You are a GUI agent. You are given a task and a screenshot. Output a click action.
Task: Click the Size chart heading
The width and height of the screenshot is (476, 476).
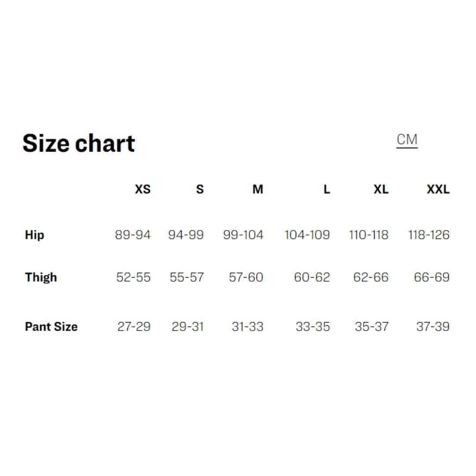coord(78,144)
